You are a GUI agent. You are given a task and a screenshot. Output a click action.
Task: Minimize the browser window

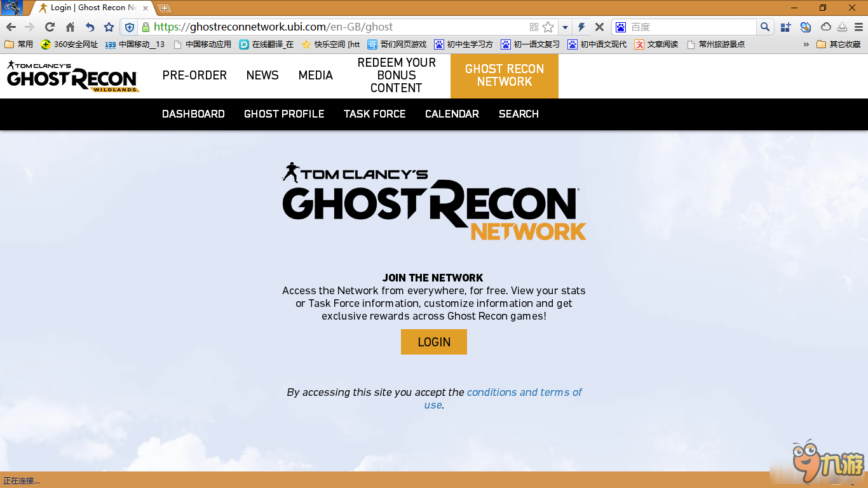point(794,8)
